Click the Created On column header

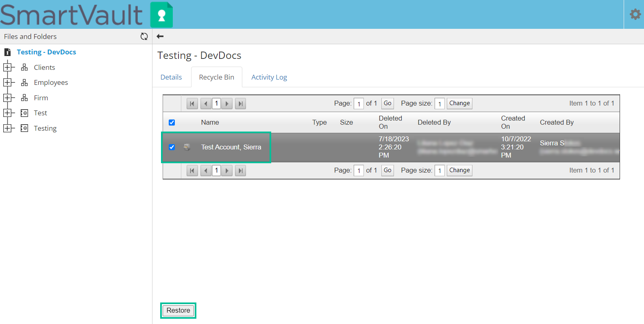pyautogui.click(x=513, y=123)
